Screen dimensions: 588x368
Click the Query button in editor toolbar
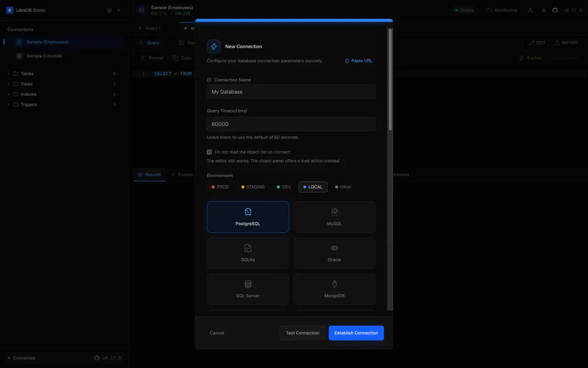click(x=150, y=43)
